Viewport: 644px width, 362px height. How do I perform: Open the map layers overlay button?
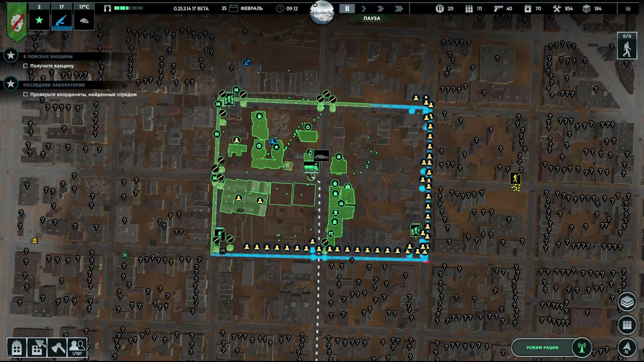click(x=627, y=302)
